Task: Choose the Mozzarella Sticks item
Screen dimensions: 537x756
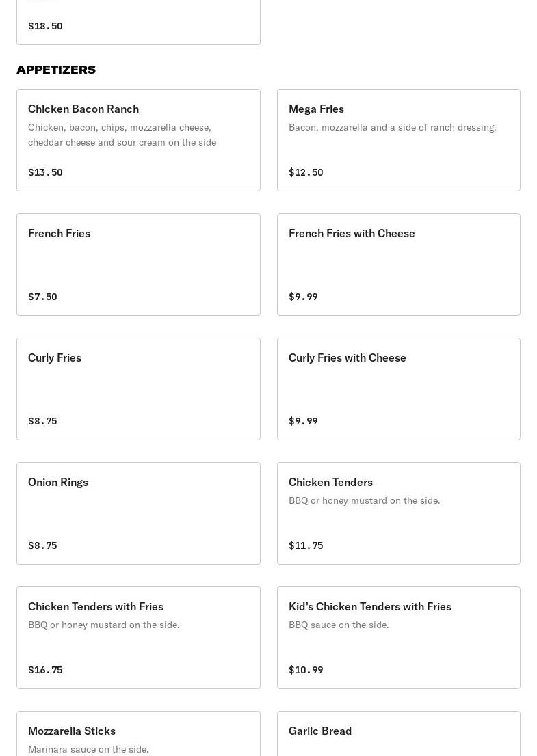Action: (72, 731)
